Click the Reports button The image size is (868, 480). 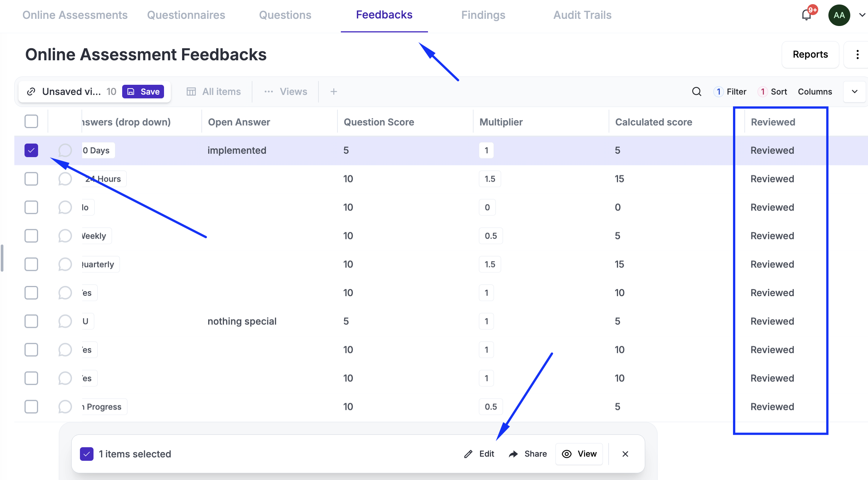810,55
